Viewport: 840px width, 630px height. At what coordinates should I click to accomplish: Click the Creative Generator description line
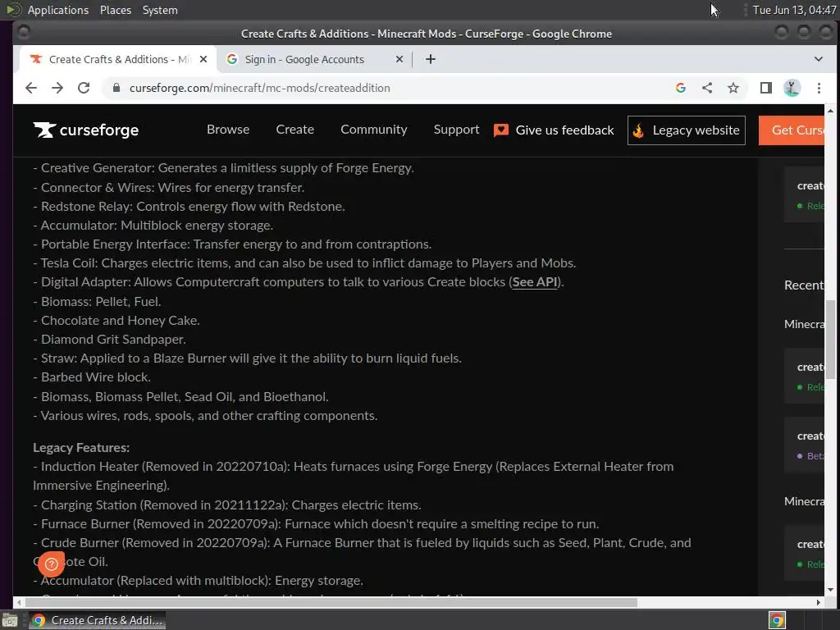[224, 167]
